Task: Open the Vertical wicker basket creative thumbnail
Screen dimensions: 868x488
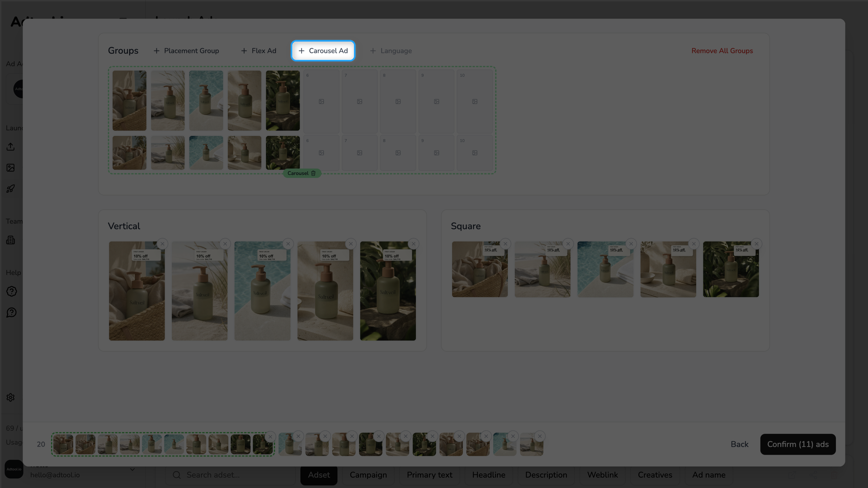Action: tap(137, 291)
